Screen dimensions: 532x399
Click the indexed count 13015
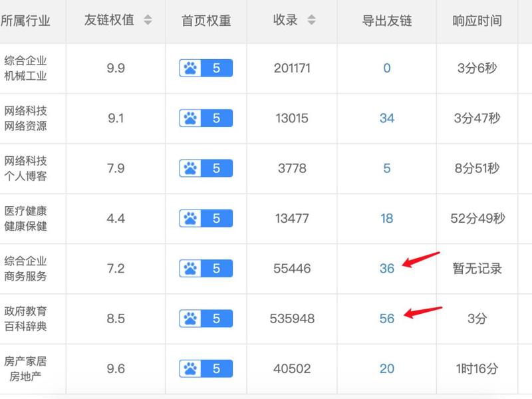click(x=292, y=118)
